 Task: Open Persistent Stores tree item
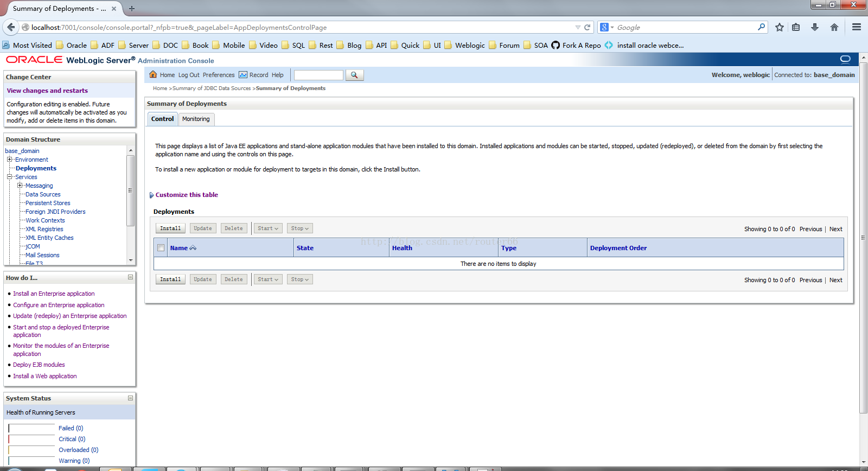click(x=48, y=203)
